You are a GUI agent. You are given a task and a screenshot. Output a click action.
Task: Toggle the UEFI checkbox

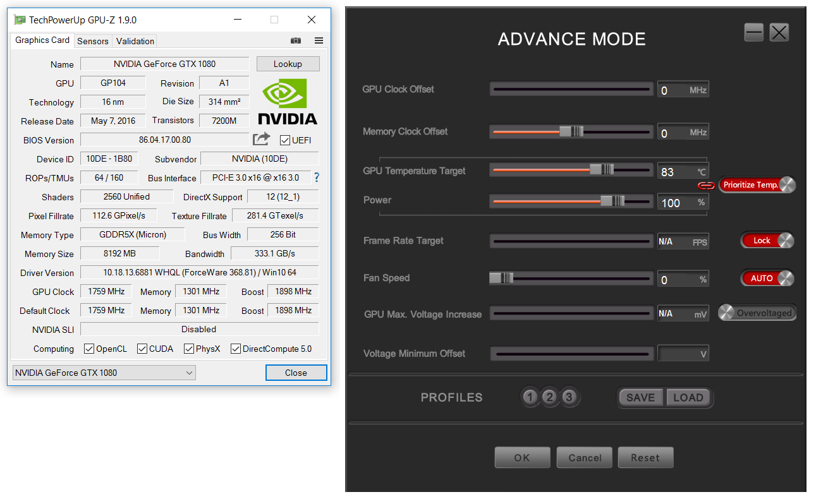pos(285,140)
